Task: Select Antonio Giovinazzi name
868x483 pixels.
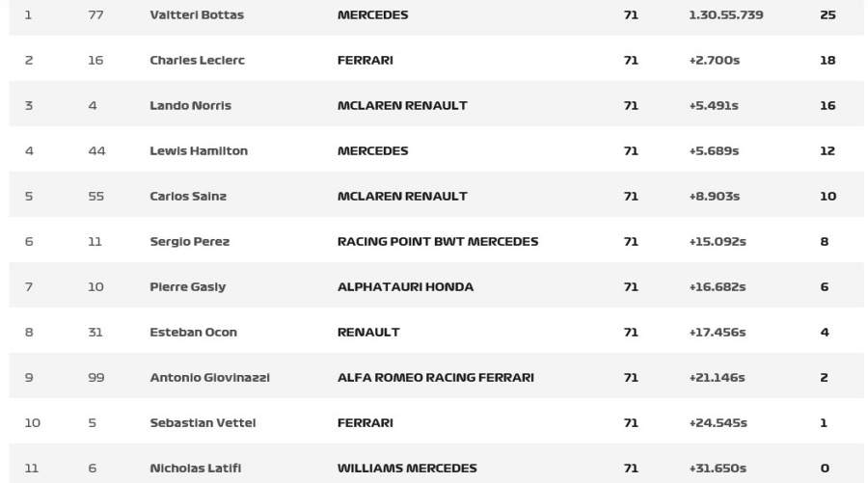Action: [210, 378]
